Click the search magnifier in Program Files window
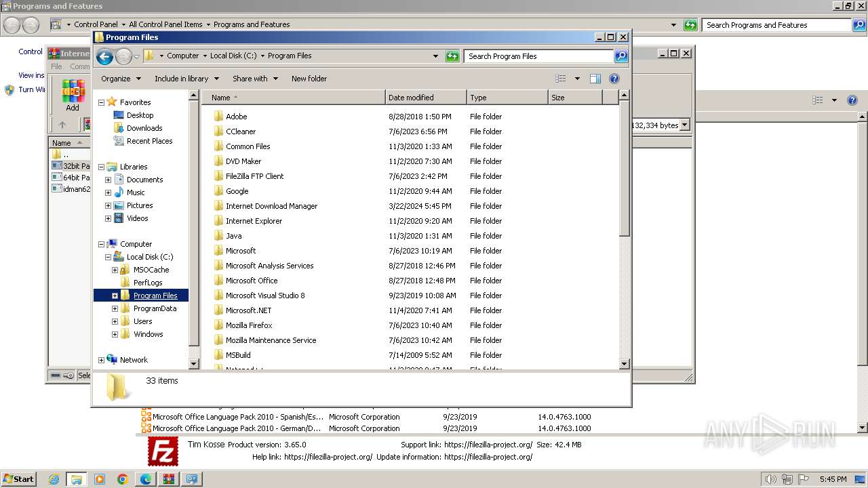Screen dimensions: 868x488 pyautogui.click(x=620, y=56)
